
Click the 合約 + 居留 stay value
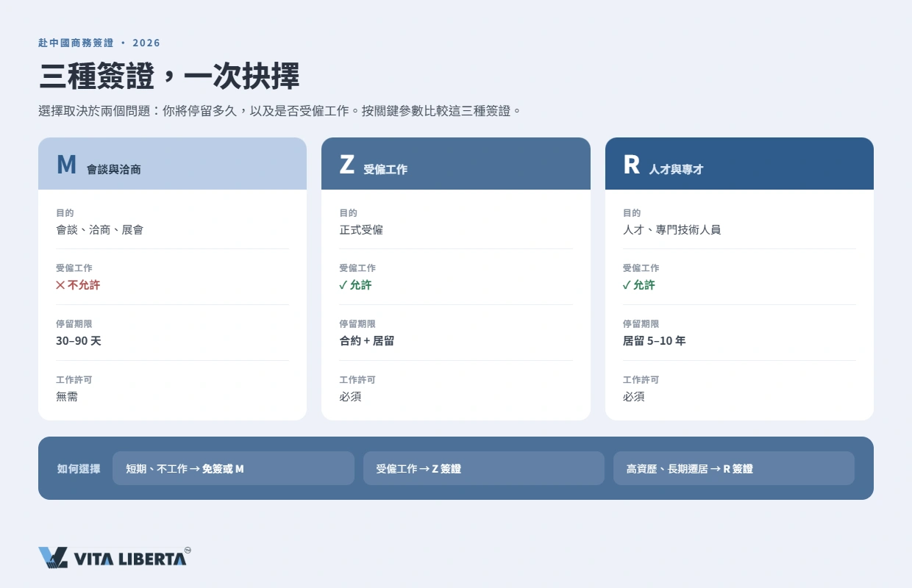(x=367, y=341)
